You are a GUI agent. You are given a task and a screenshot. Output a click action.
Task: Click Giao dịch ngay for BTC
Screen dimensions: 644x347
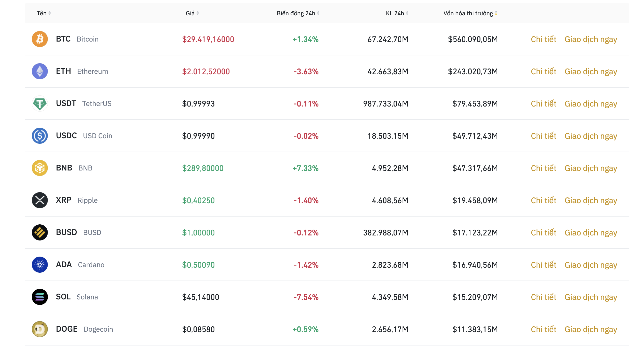coord(591,40)
